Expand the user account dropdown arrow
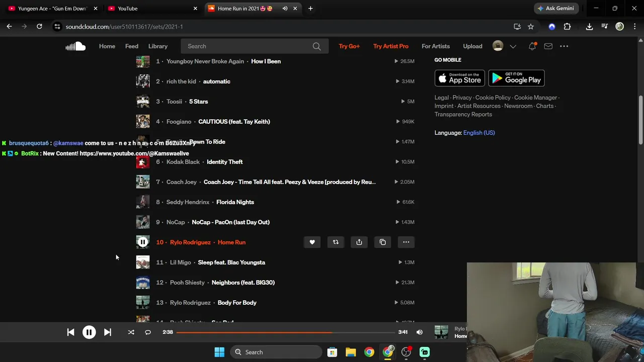Viewport: 644px width, 362px height. coord(513,46)
